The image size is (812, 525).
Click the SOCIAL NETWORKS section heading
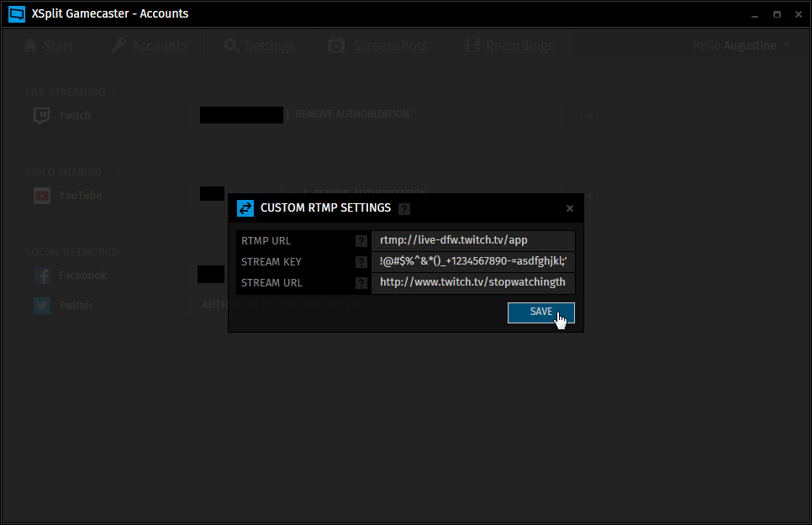[71, 252]
